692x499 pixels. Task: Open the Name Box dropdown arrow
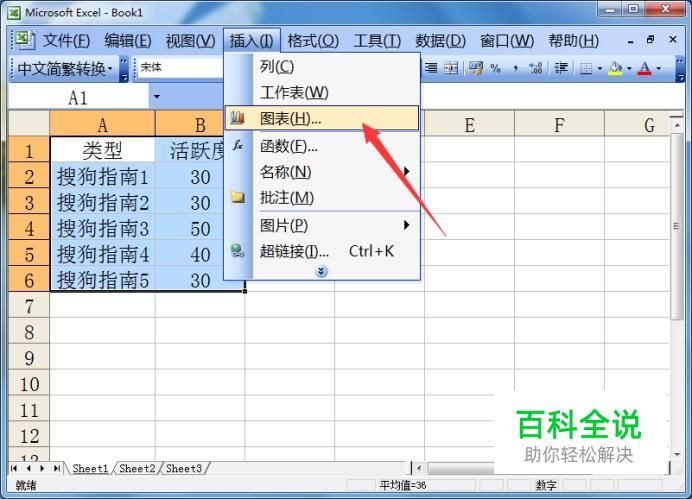(x=157, y=97)
